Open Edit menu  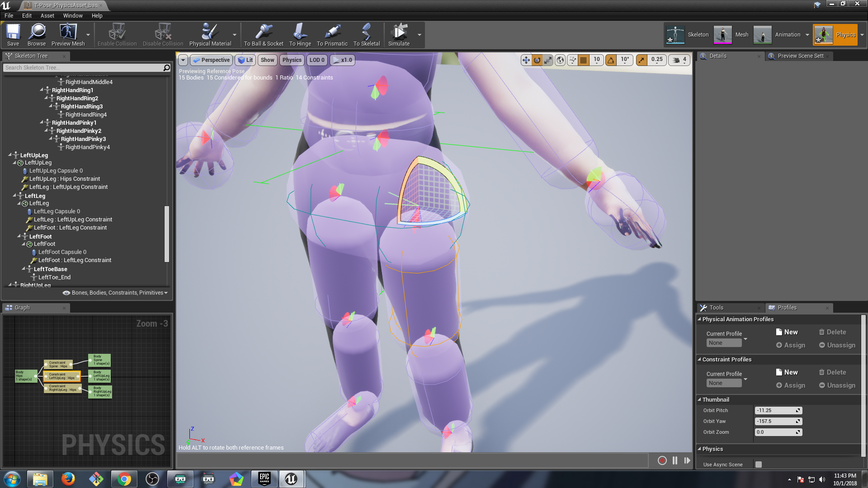[x=27, y=15]
